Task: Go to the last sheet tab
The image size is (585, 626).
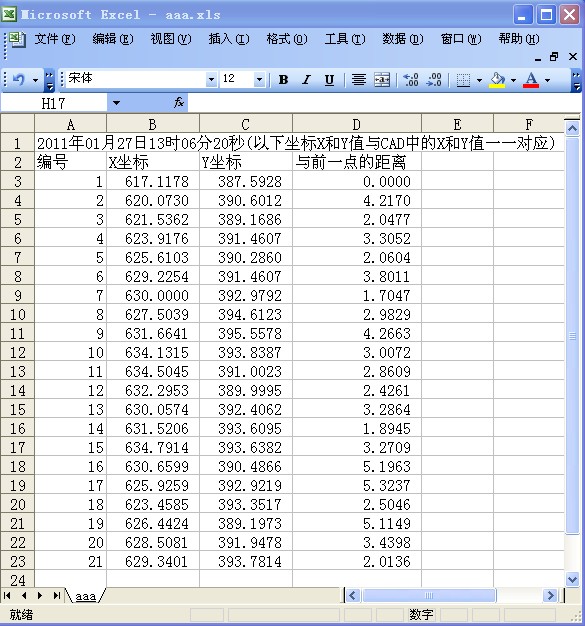Action: pos(57,596)
